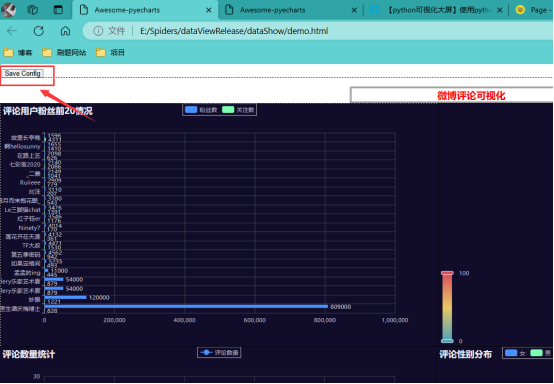Reload the page with the refresh icon
This screenshot has height=384, width=554.
click(39, 31)
